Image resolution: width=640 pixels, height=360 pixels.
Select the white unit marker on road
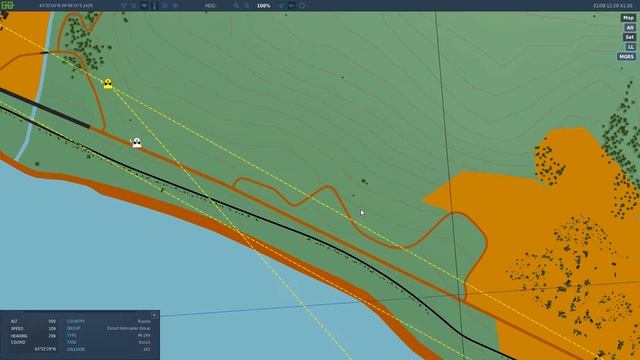(x=137, y=142)
